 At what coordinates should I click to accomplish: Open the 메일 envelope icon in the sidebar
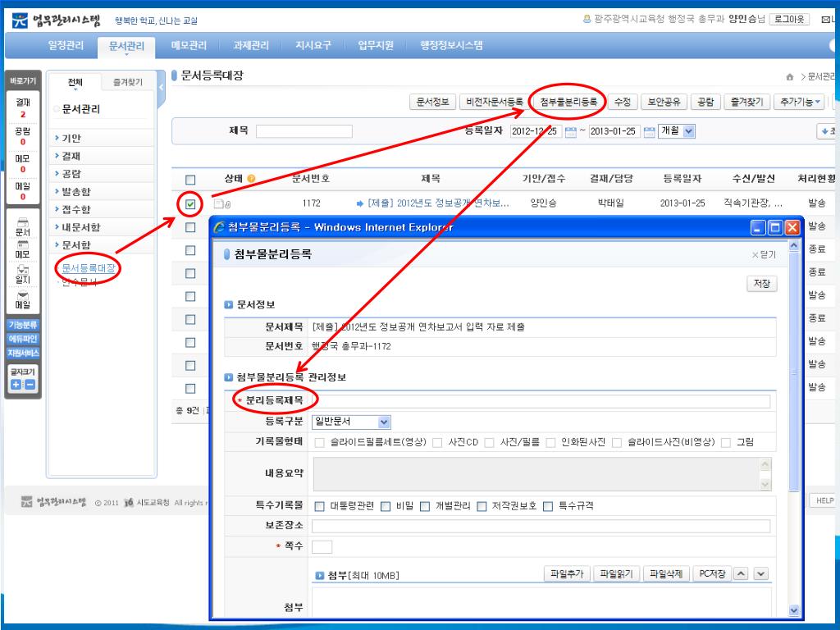point(22,300)
